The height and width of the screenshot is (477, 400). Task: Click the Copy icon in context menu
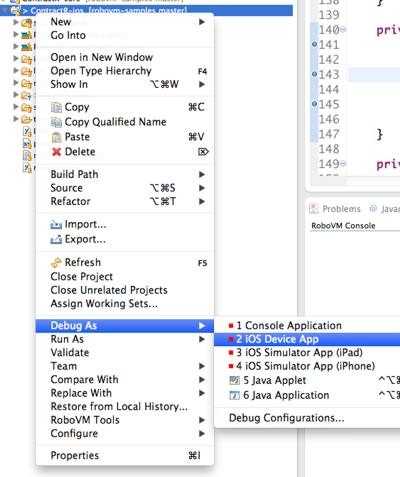[56, 107]
